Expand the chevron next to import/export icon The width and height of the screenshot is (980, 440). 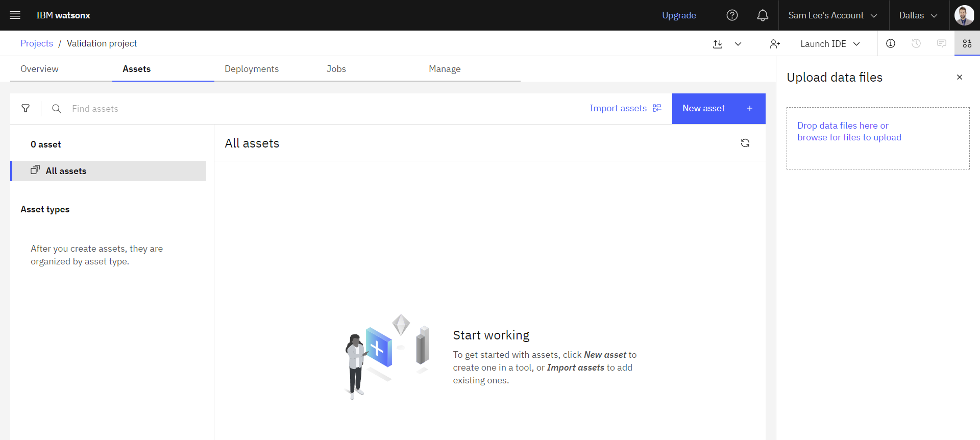[738, 44]
